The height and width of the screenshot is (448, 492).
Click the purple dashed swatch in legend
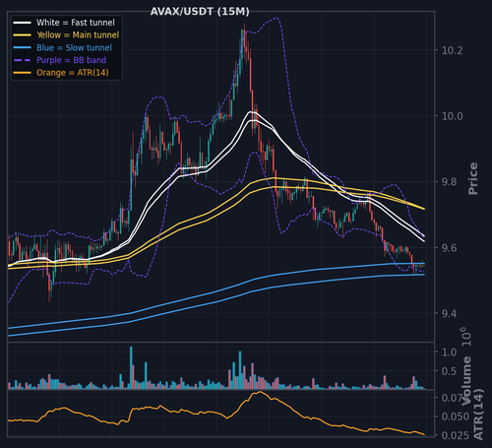pyautogui.click(x=22, y=60)
